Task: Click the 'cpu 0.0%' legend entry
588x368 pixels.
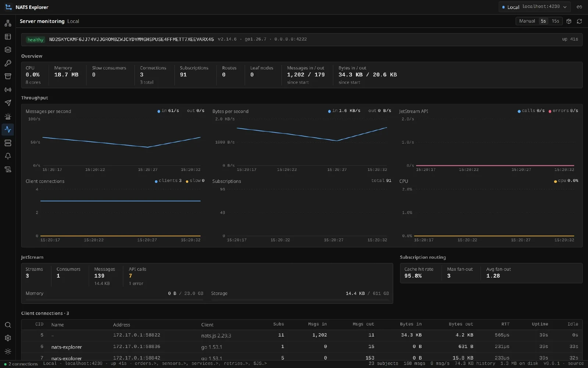Action: click(x=566, y=181)
